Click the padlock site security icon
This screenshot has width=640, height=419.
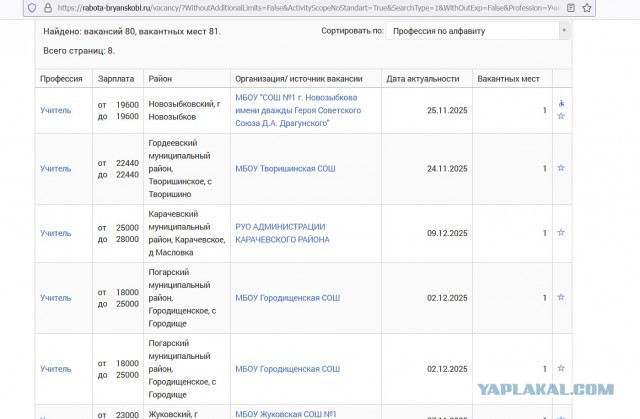coord(48,8)
